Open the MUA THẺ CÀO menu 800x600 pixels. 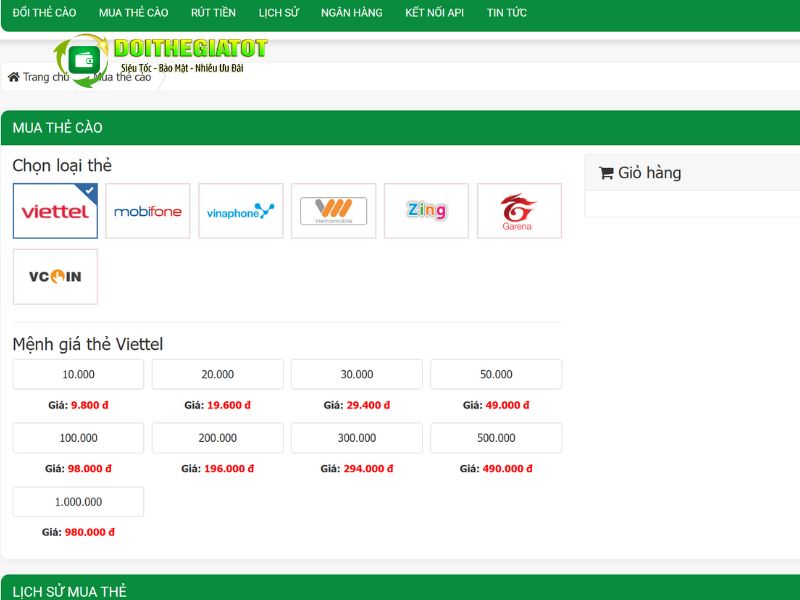(134, 13)
